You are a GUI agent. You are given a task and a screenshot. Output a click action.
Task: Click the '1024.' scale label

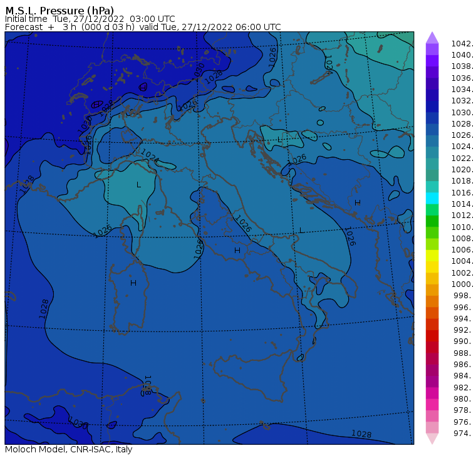tap(462, 147)
